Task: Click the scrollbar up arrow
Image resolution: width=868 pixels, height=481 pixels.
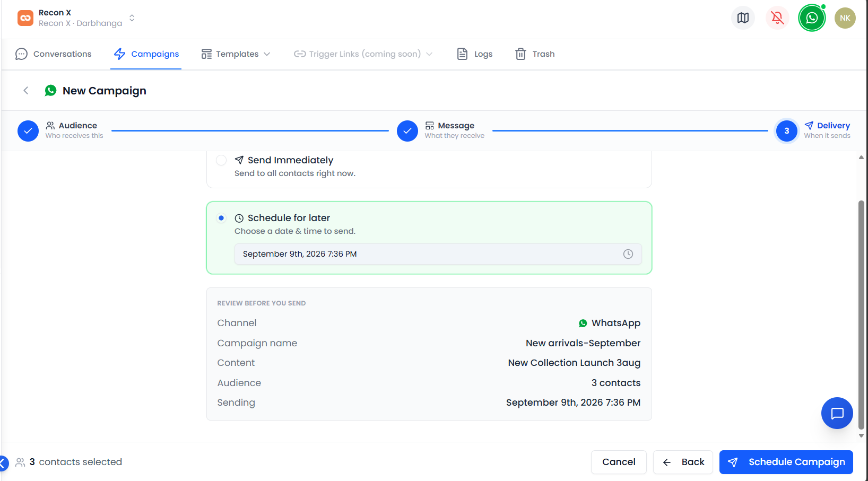Action: click(x=861, y=158)
